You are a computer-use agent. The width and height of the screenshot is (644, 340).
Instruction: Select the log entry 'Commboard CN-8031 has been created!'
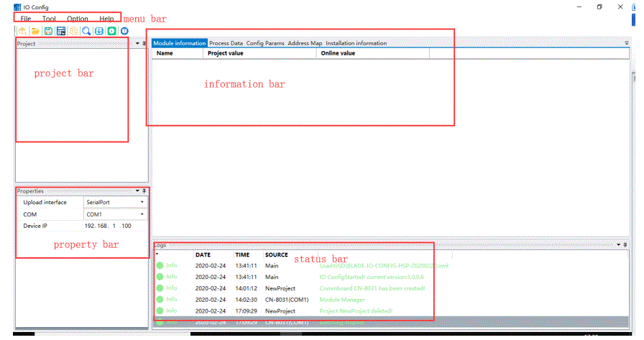click(x=372, y=288)
